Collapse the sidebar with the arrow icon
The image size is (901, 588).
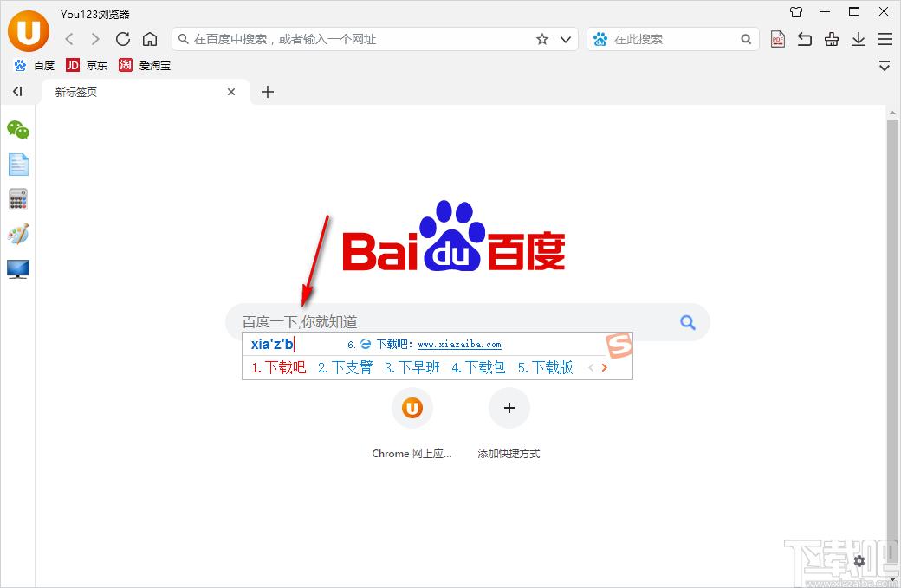point(18,91)
